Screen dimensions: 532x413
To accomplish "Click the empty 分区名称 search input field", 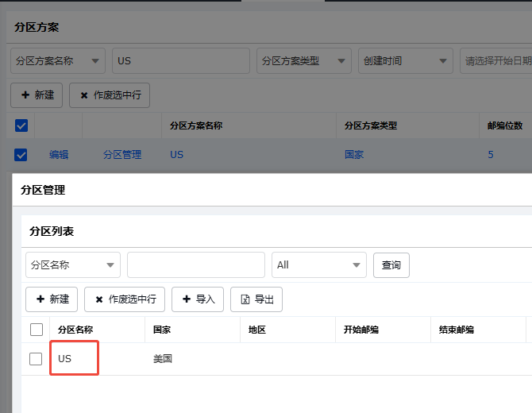I will [196, 265].
